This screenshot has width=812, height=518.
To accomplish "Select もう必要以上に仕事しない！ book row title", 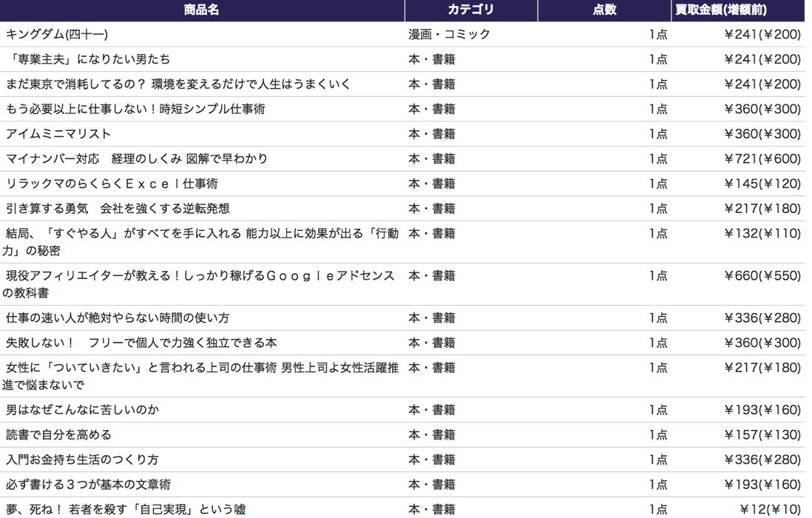I will tap(135, 110).
